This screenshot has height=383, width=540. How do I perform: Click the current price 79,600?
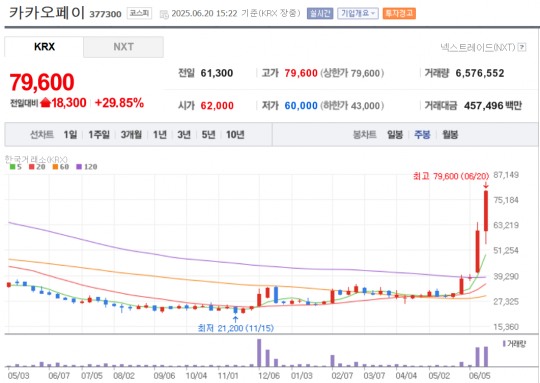pyautogui.click(x=42, y=82)
